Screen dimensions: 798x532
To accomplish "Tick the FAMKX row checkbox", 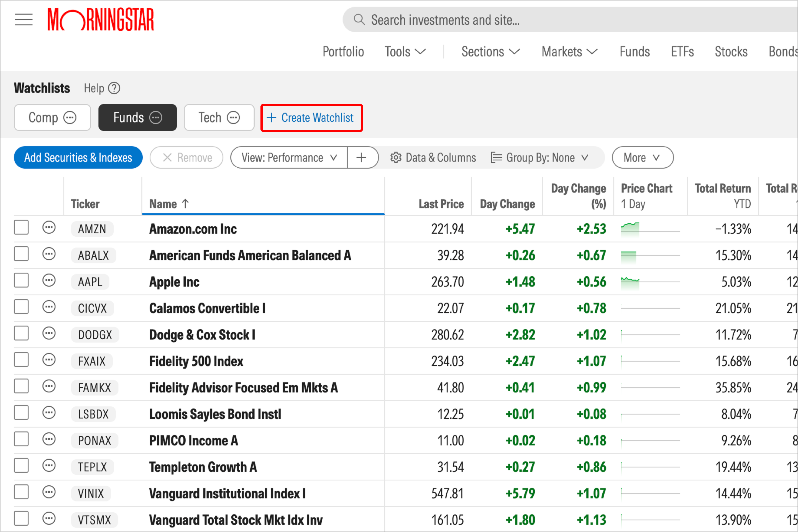I will 21,387.
